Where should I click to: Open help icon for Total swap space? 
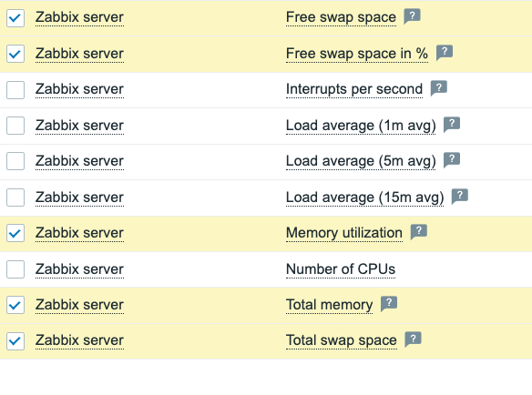click(x=413, y=339)
